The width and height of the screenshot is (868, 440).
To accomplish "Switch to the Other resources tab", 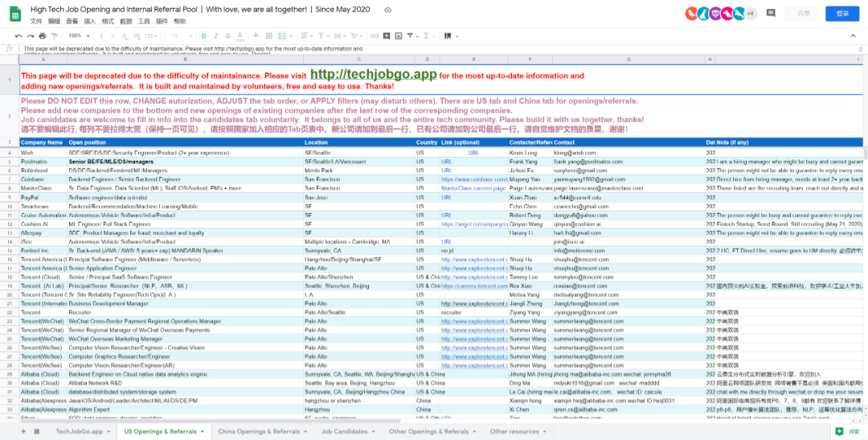I will (518, 431).
